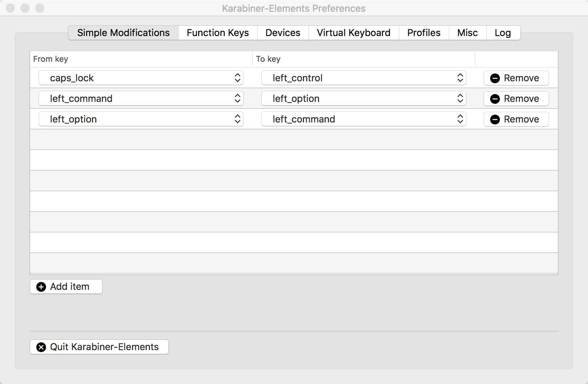This screenshot has height=384, width=588.
Task: View the Log tab
Action: 503,33
